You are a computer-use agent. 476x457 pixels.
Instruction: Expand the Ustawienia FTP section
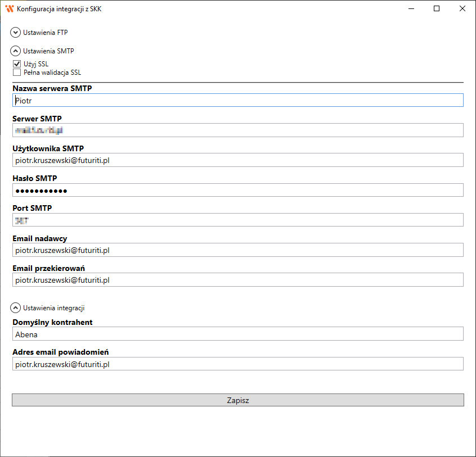pos(16,33)
